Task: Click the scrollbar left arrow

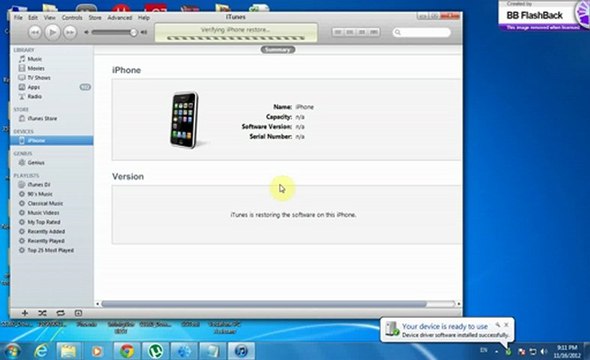Action: pos(97,304)
